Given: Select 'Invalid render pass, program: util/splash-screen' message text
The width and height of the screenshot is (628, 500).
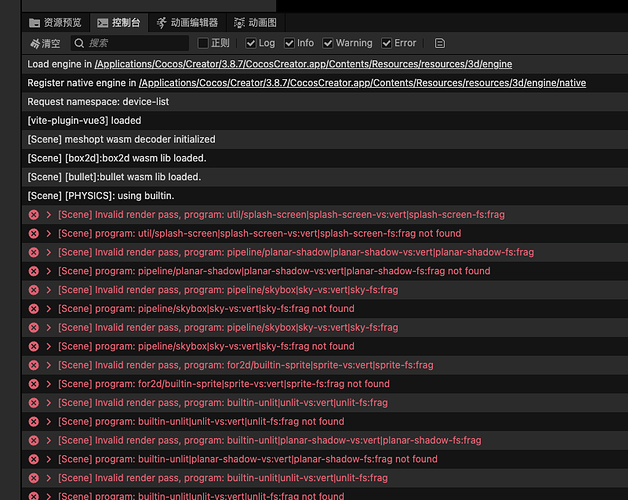Looking at the screenshot, I should pyautogui.click(x=281, y=215).
